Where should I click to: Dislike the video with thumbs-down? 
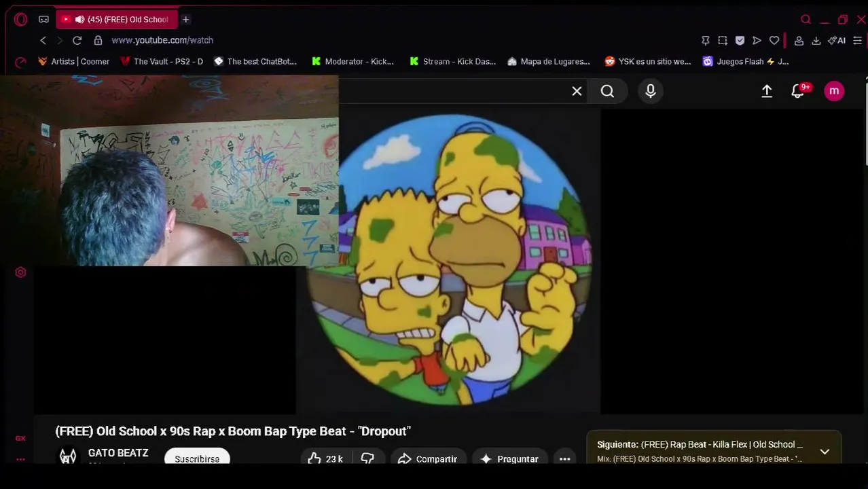[x=367, y=458]
